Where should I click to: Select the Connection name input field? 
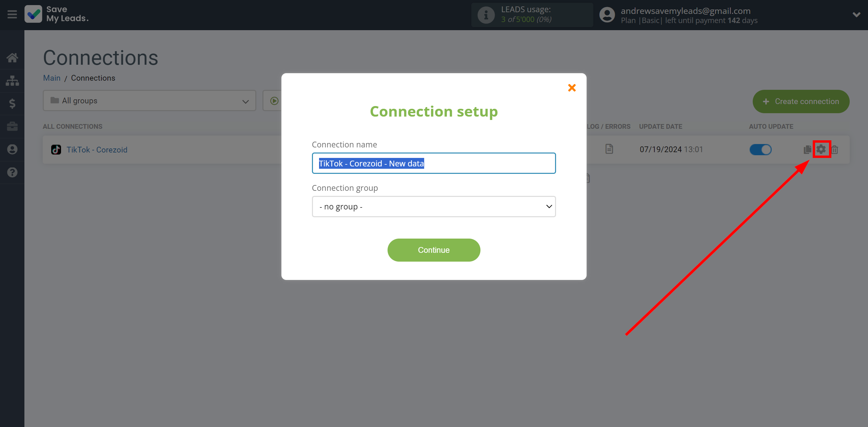click(433, 163)
